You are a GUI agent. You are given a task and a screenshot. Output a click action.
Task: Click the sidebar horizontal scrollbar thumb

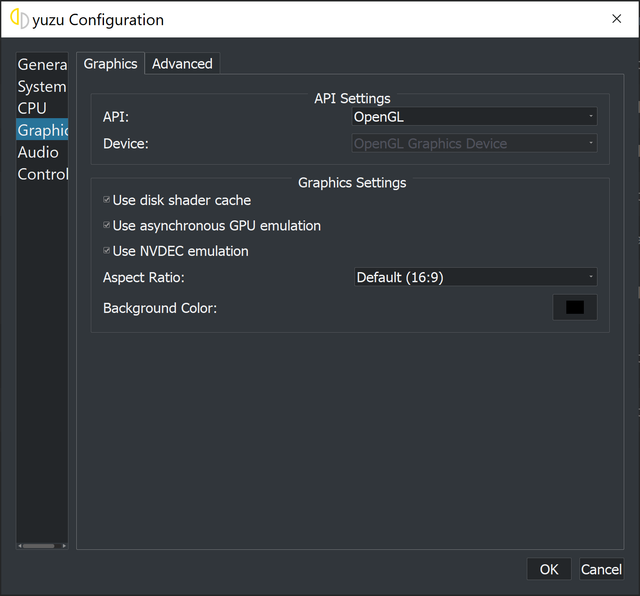[39, 546]
